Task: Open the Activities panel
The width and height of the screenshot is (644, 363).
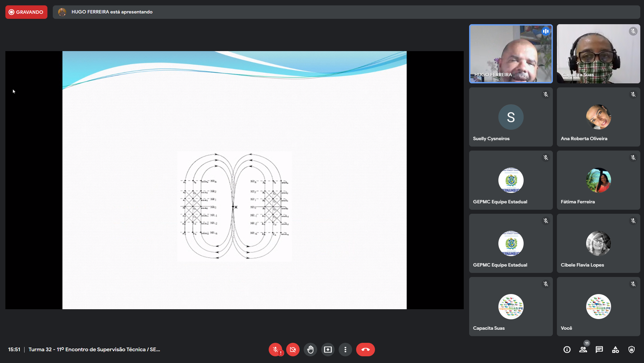Action: (x=615, y=350)
